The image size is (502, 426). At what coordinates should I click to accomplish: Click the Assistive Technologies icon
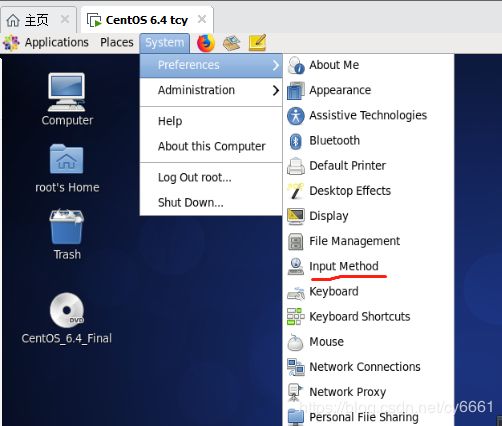coord(296,116)
